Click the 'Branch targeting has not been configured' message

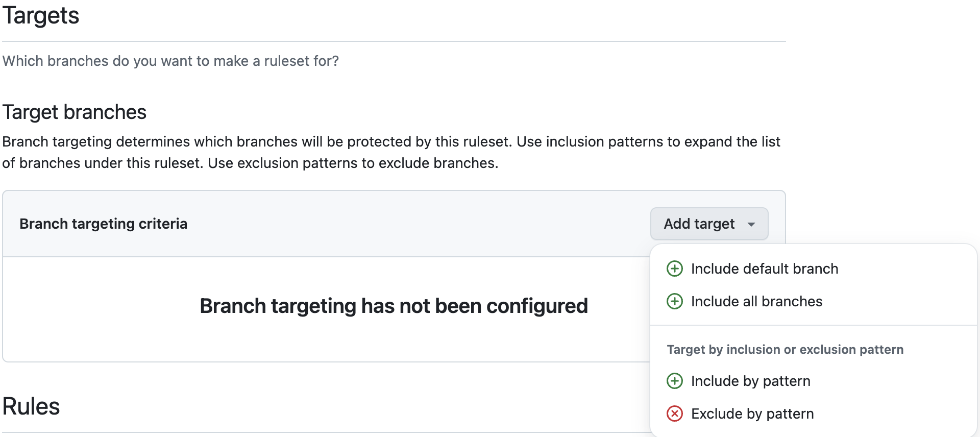point(394,306)
